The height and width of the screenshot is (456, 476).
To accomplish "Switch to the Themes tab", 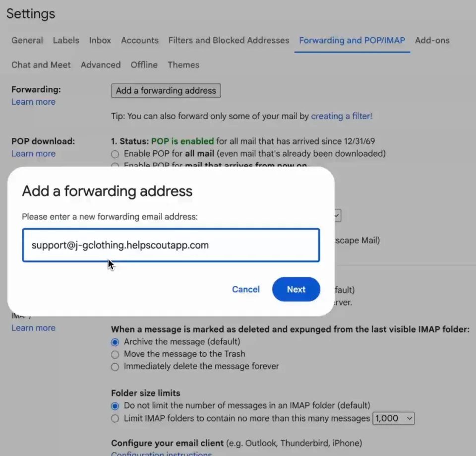I will 183,65.
